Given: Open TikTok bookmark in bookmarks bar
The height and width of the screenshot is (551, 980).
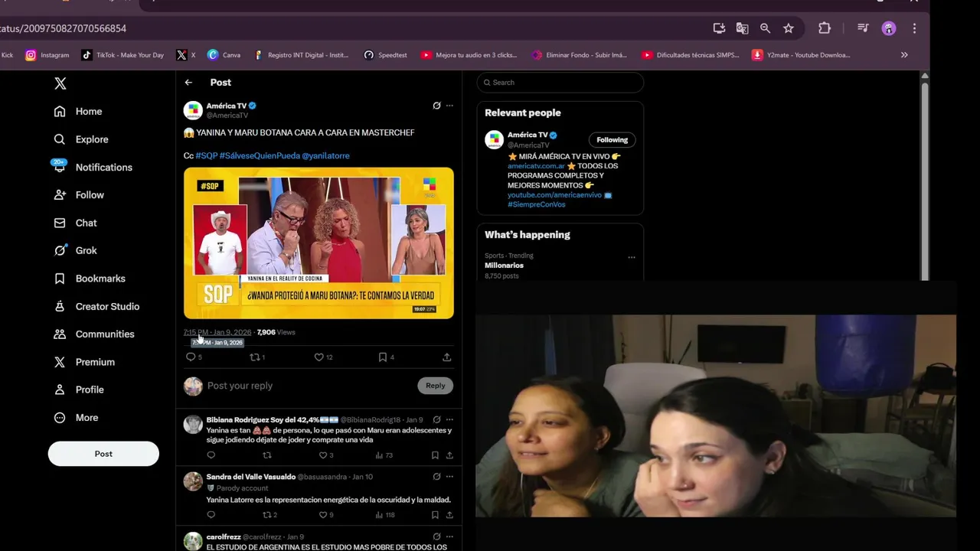Looking at the screenshot, I should click(x=122, y=55).
